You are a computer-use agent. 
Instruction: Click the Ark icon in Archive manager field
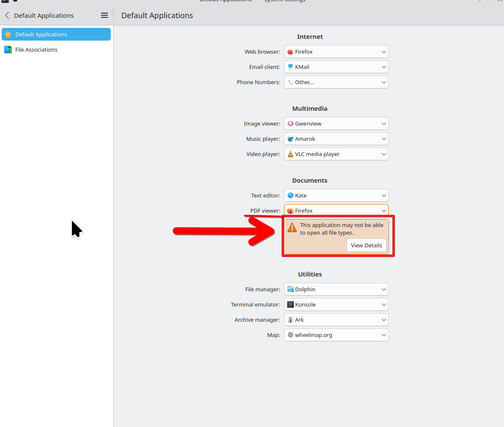[x=290, y=320]
